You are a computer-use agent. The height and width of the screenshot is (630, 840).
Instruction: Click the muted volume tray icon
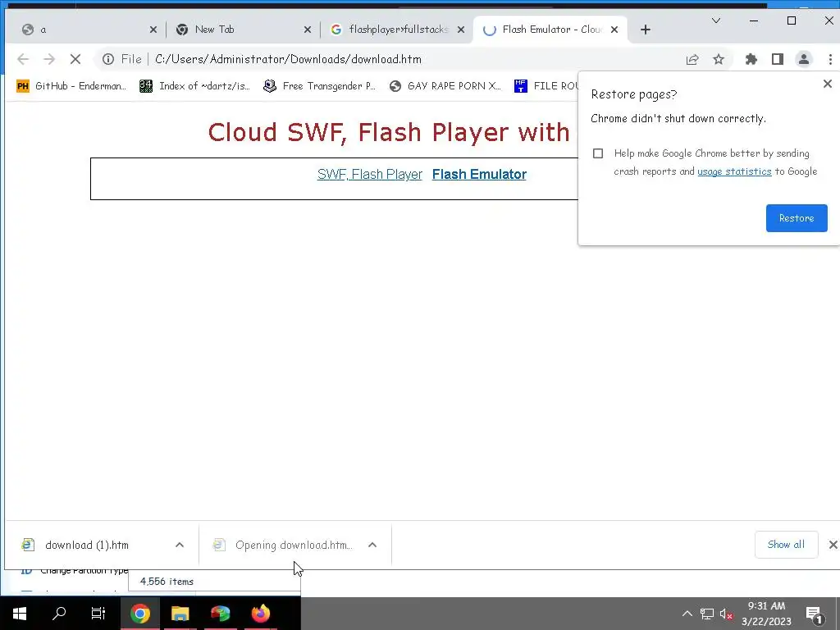pyautogui.click(x=727, y=614)
